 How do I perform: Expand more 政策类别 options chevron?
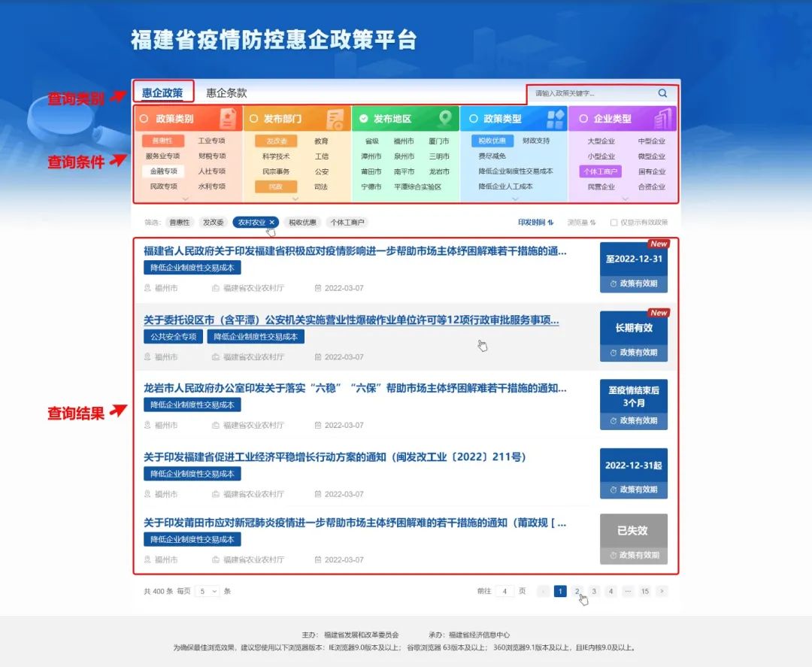point(186,199)
